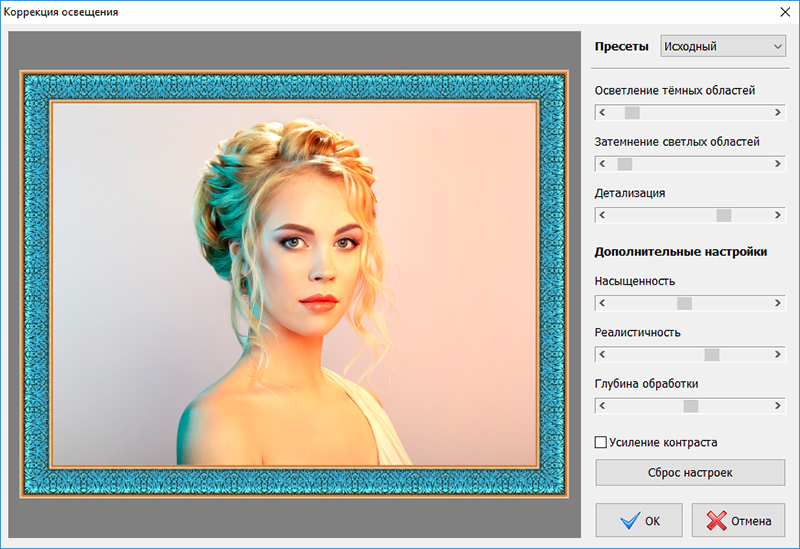Image resolution: width=800 pixels, height=549 pixels.
Task: Click right arrow of Насыщенность slider
Action: [778, 303]
